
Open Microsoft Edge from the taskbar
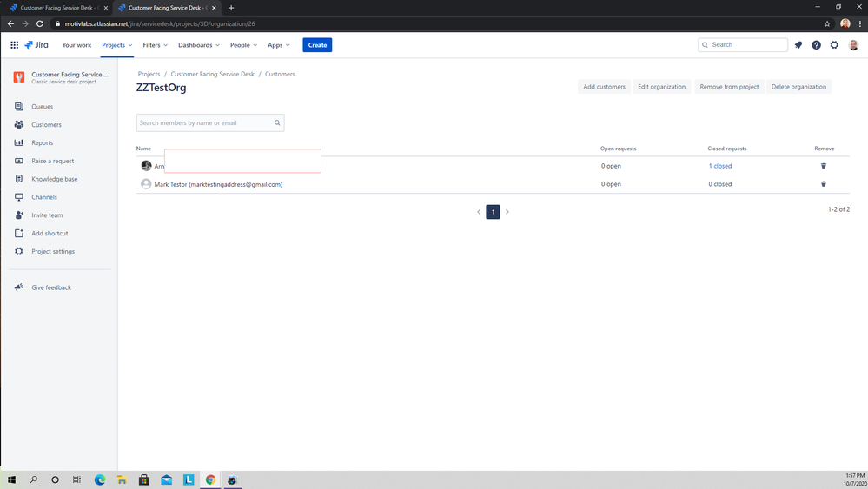100,479
